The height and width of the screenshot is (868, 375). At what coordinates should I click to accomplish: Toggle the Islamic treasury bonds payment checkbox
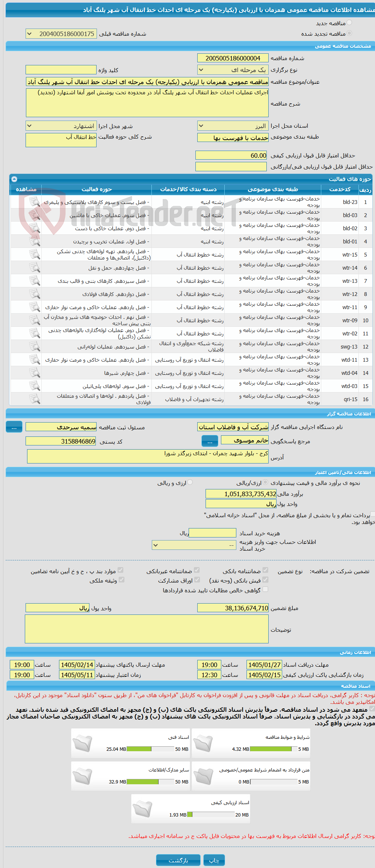click(x=372, y=514)
